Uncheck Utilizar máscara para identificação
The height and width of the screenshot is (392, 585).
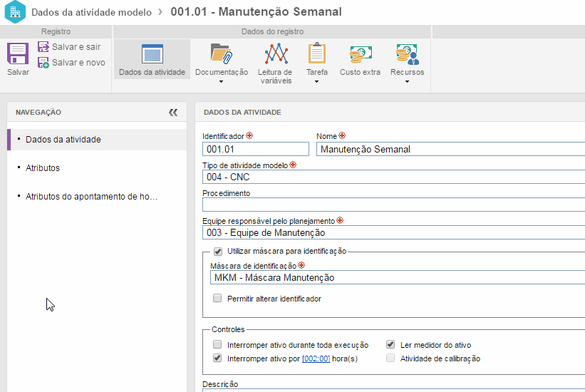(x=218, y=251)
